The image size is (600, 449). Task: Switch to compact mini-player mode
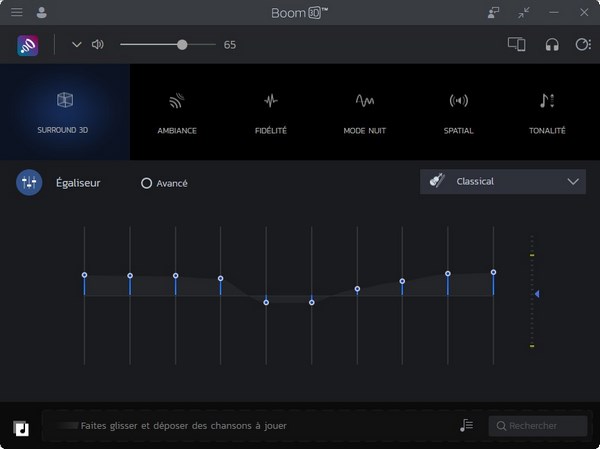[x=523, y=13]
